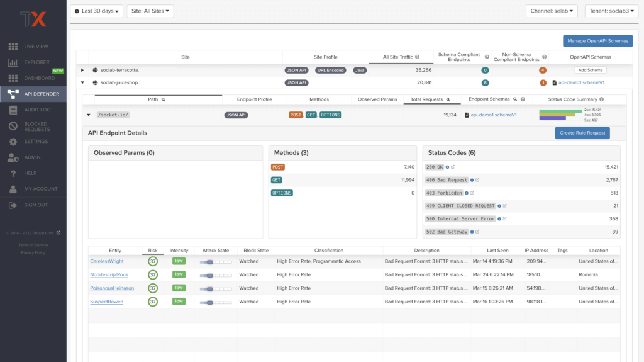
Task: Open the Admin user icon
Action: click(x=13, y=157)
